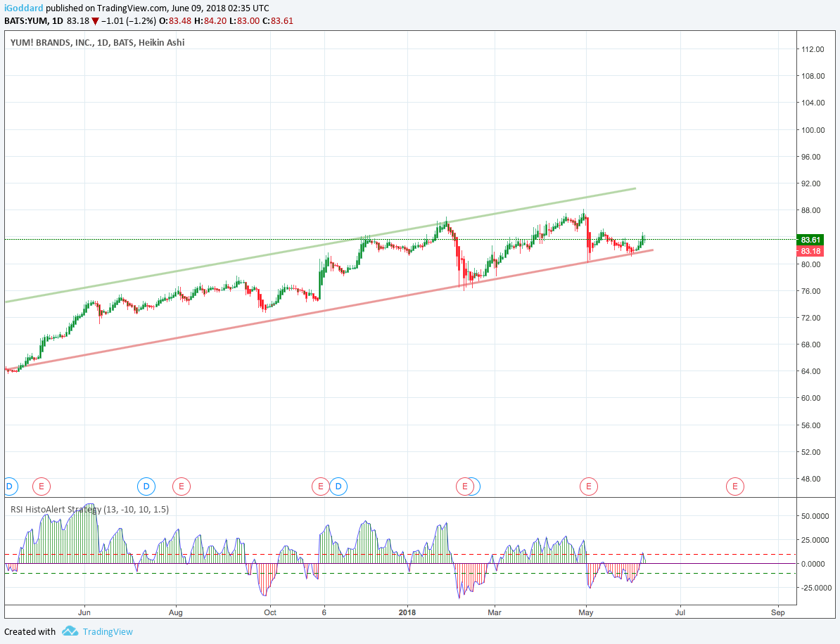Click the 48.00 price axis label

tap(813, 479)
